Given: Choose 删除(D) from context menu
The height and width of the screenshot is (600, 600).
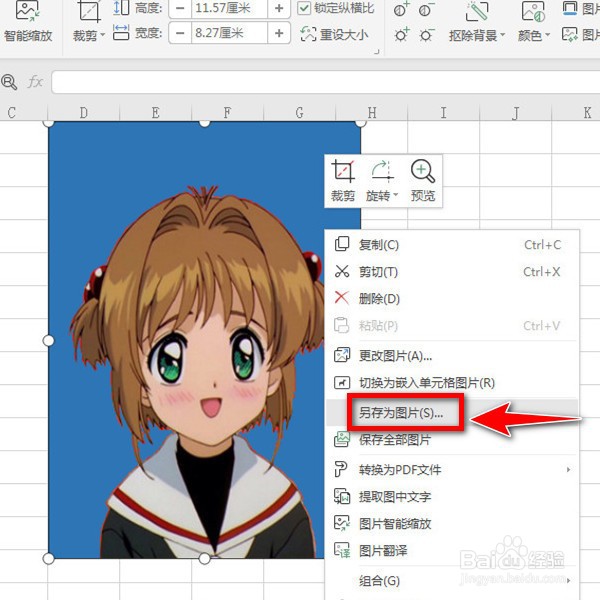Looking at the screenshot, I should [x=452, y=298].
